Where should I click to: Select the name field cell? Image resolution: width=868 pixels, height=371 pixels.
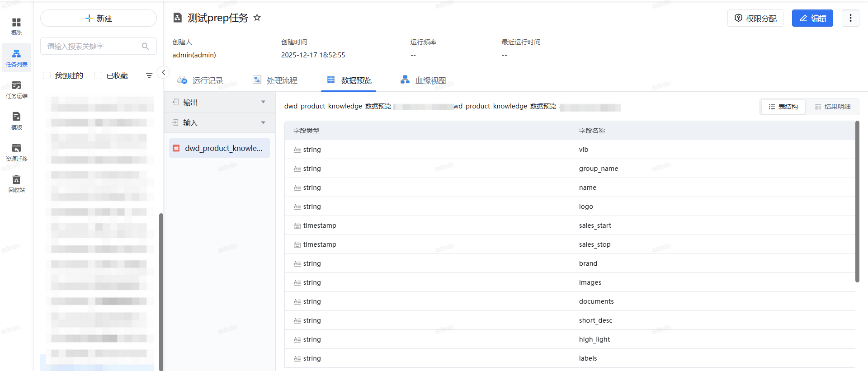click(588, 188)
